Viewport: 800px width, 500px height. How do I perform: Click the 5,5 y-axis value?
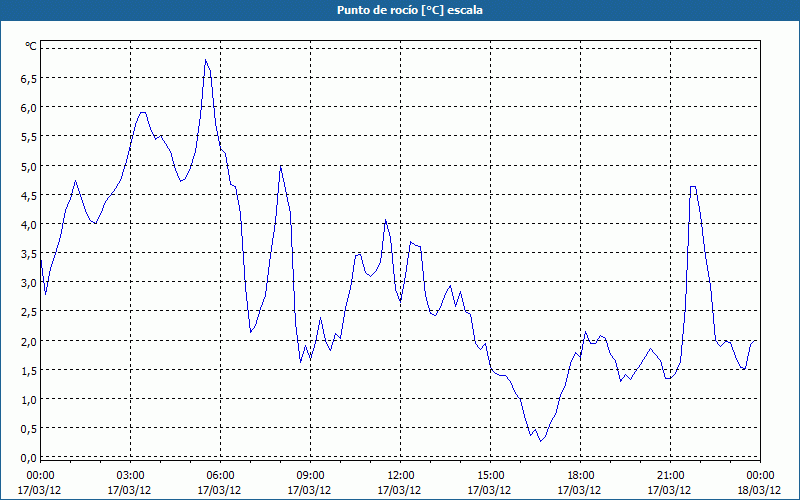tap(28, 137)
